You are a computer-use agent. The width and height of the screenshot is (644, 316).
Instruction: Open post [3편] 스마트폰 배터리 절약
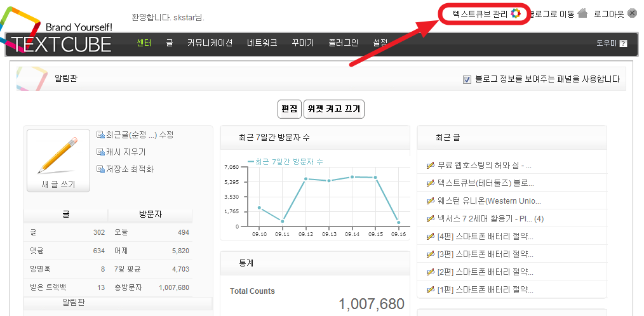(x=485, y=254)
